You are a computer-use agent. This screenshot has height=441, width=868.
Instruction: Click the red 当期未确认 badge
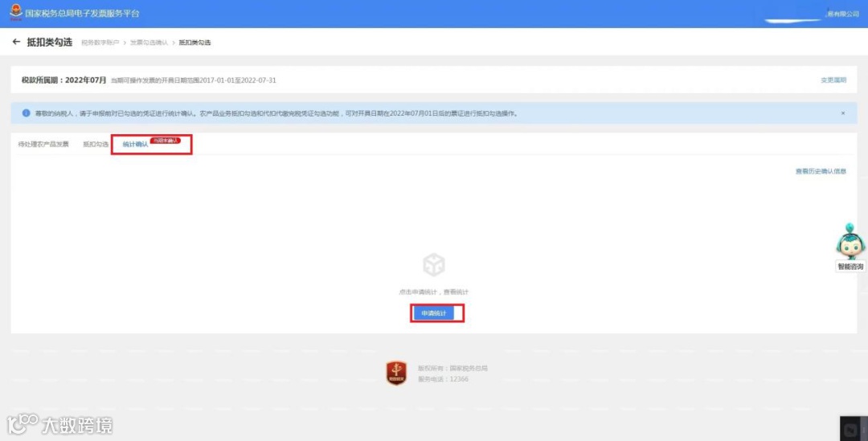tap(166, 141)
